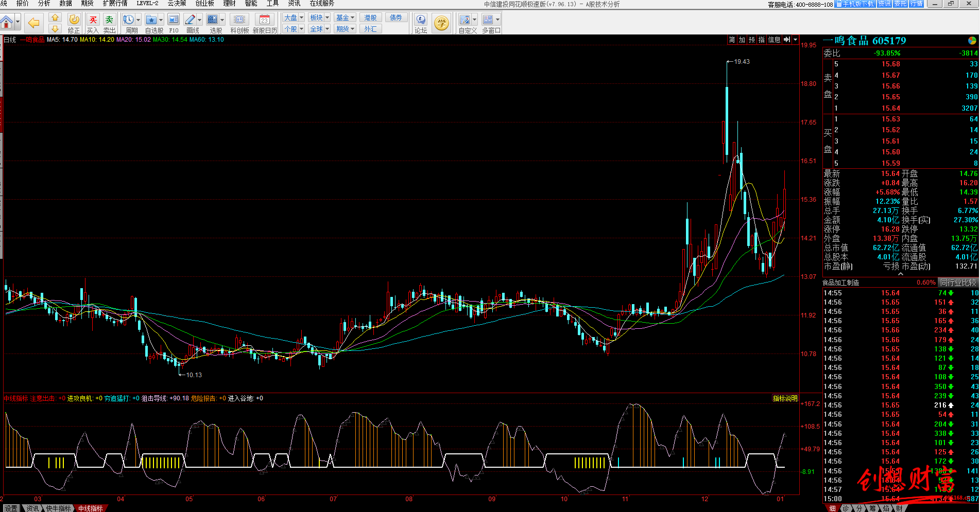Expand the 选股 dropdown arrow
Image resolution: width=980 pixels, height=512 pixels.
click(222, 20)
